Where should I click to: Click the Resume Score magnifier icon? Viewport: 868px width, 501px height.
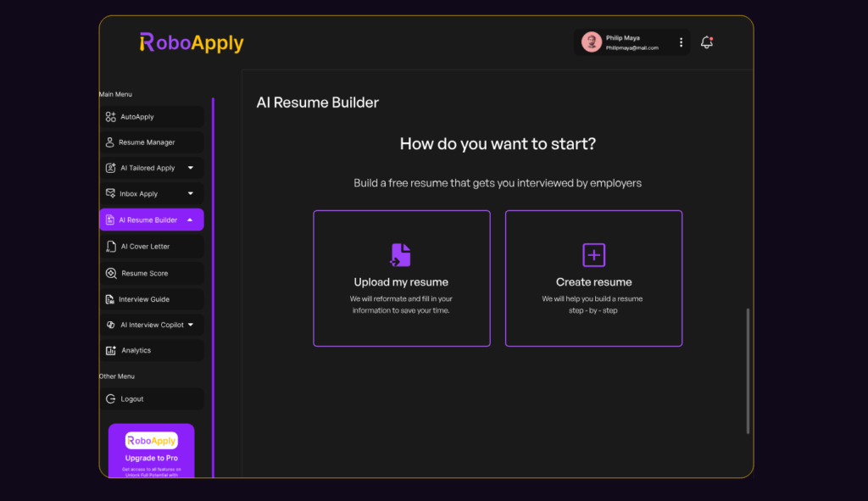(x=110, y=273)
